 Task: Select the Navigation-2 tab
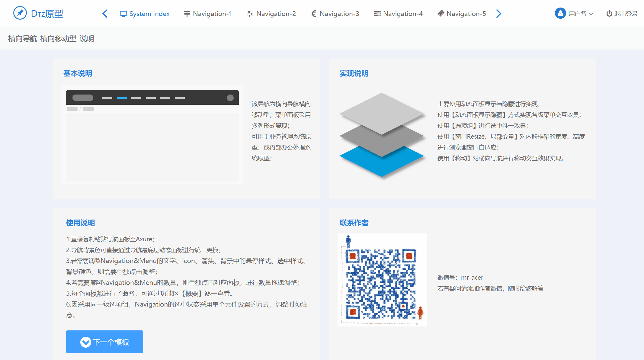271,14
